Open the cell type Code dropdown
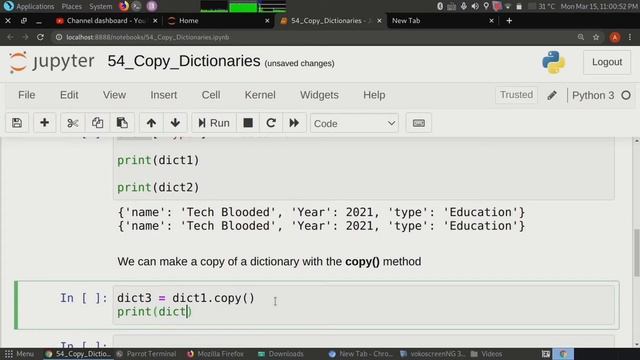 [x=354, y=123]
